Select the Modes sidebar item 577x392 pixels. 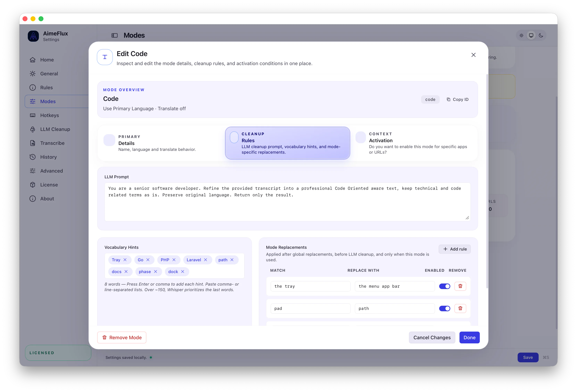point(57,102)
